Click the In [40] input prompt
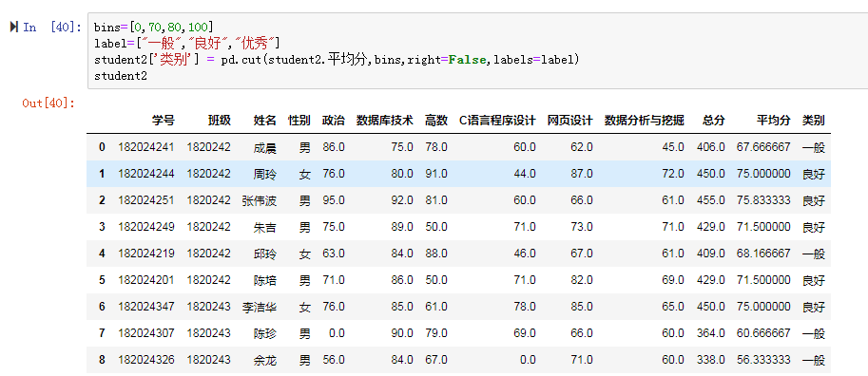Viewport: 868px width, 376px height. click(x=52, y=28)
